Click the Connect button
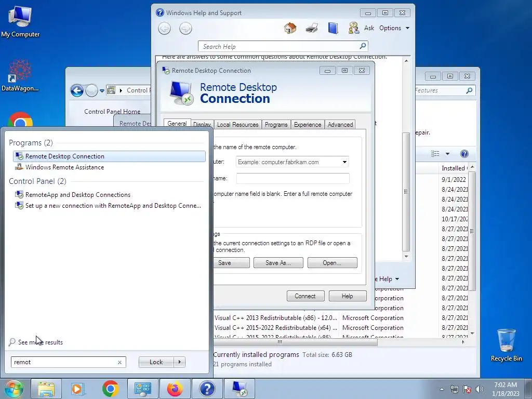Viewport: 532px width, 399px height. point(305,296)
